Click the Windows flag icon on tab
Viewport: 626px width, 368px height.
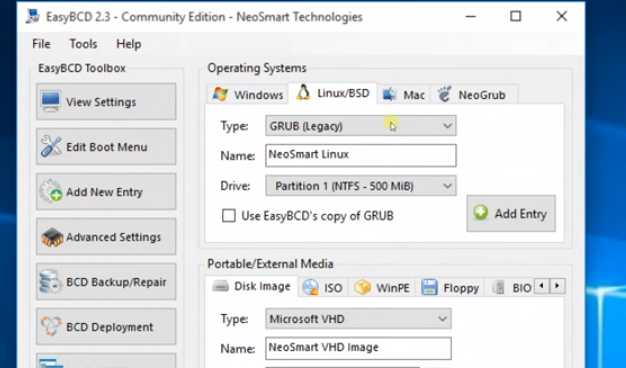point(221,95)
